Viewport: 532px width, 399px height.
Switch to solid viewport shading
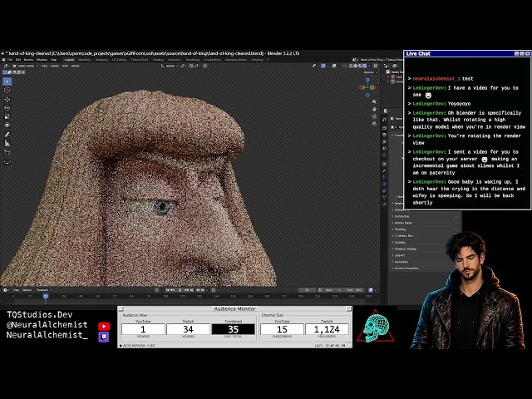(x=355, y=66)
